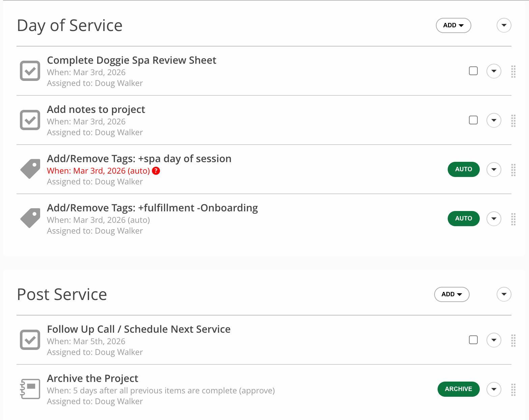Image resolution: width=529 pixels, height=420 pixels.
Task: Click the task icon beside Complete Doggie Spa Review Sheet
Action: pos(30,71)
